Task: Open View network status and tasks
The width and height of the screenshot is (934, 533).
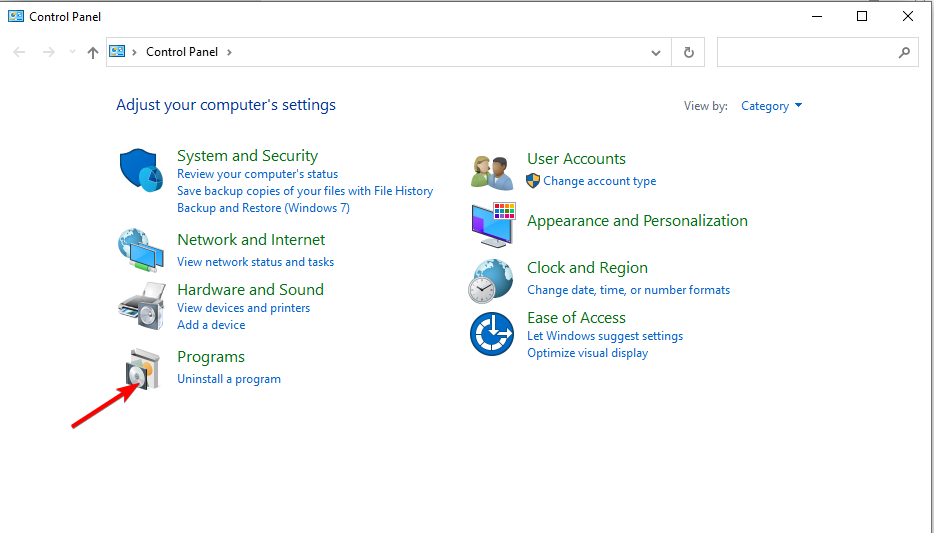Action: [x=256, y=262]
